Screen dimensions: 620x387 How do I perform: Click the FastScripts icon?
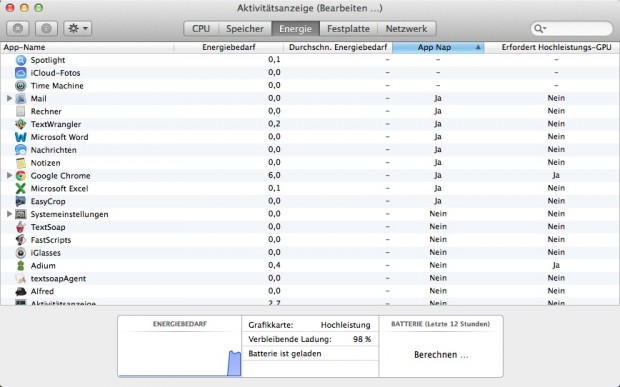click(21, 240)
